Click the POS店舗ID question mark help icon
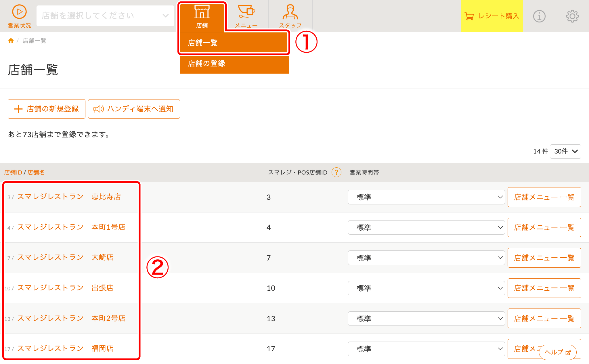 click(x=336, y=172)
